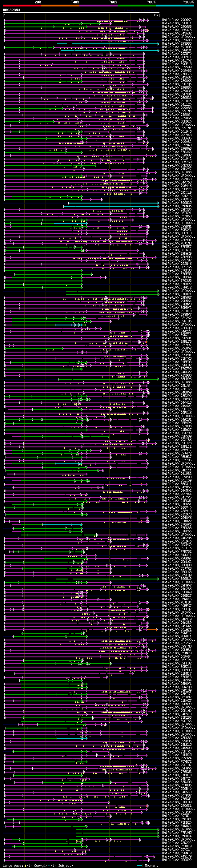This screenshot has height=868, width=197.
Task: Select subject label UniRef100_Q7DMV8
Action: pyautogui.click(x=177, y=305)
